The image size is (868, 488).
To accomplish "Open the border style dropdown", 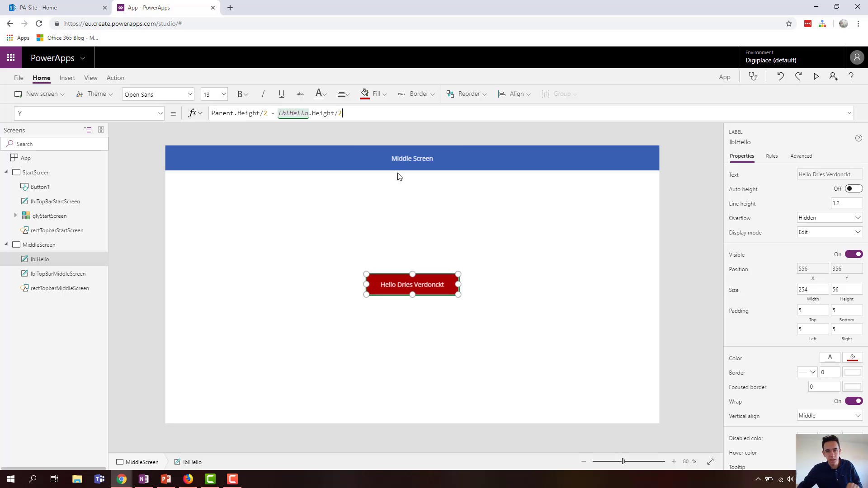I will (807, 372).
